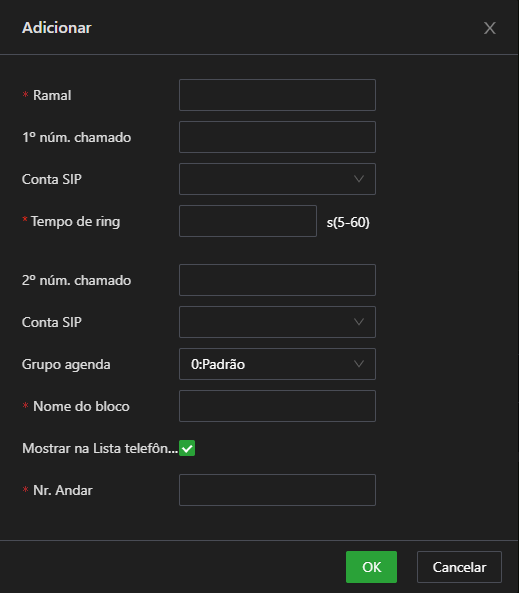Uncheck the Mostrar na Lista telefônica checkbox

[187, 448]
